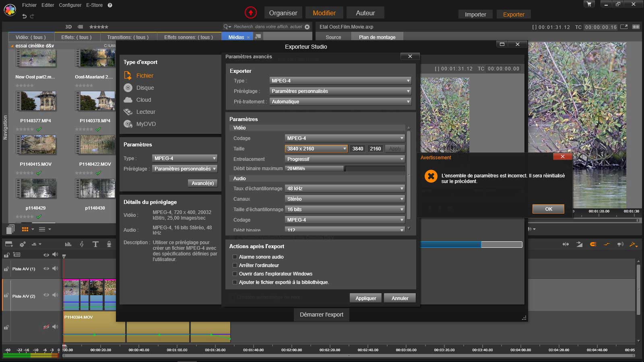Image resolution: width=644 pixels, height=362 pixels.
Task: Choose the Cloud export option
Action: point(143,100)
